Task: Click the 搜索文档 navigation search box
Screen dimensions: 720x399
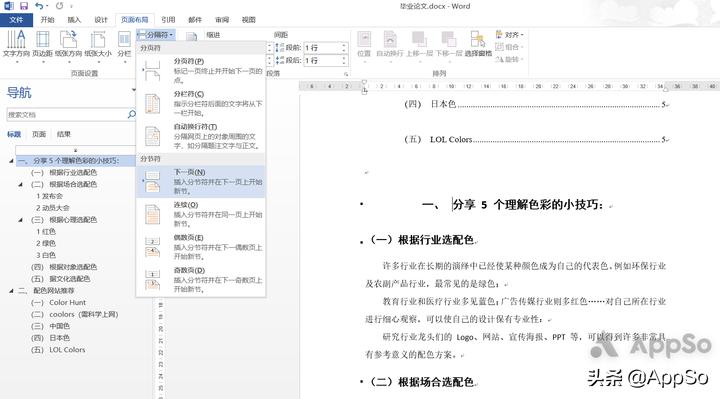Action: tap(67, 114)
